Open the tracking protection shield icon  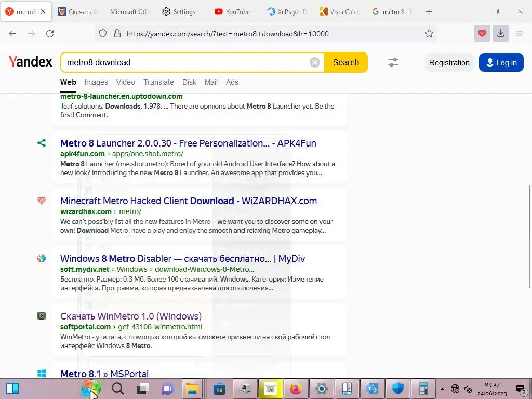point(103,34)
